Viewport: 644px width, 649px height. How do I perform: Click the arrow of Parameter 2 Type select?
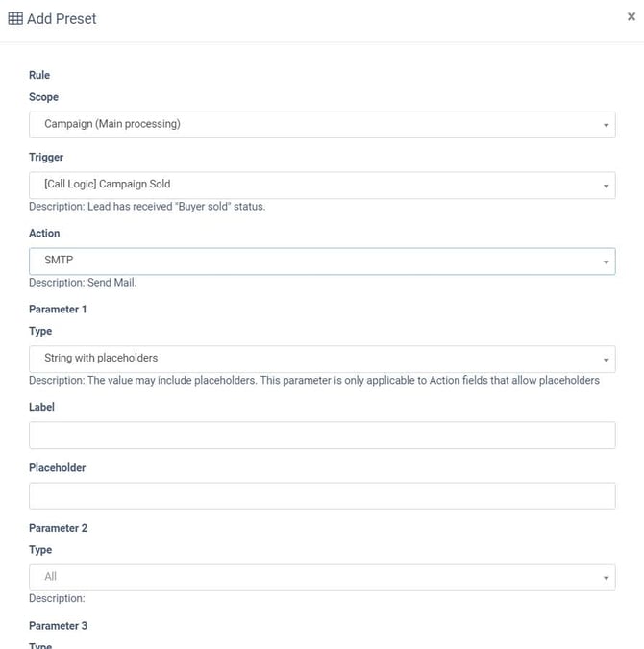pyautogui.click(x=607, y=578)
